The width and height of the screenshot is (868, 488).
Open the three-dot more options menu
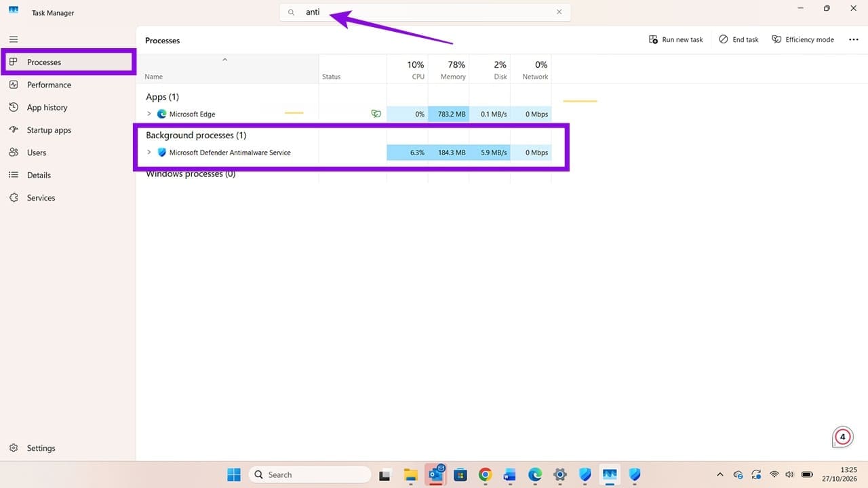pyautogui.click(x=854, y=39)
